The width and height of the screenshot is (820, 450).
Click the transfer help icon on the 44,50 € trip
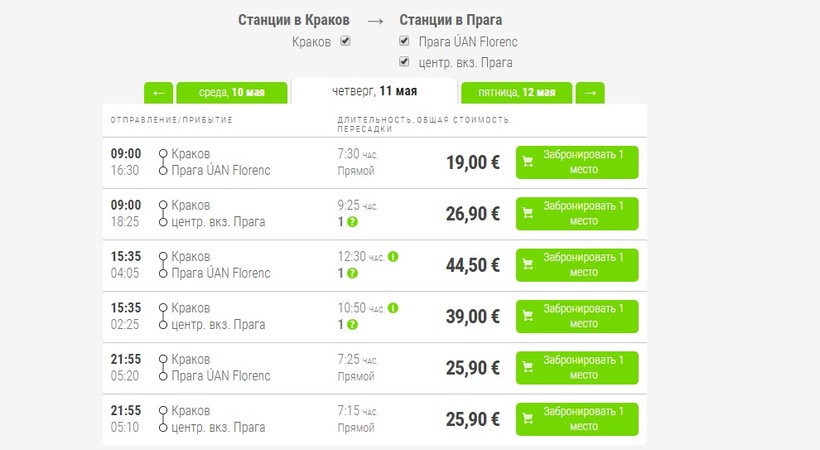[x=353, y=273]
